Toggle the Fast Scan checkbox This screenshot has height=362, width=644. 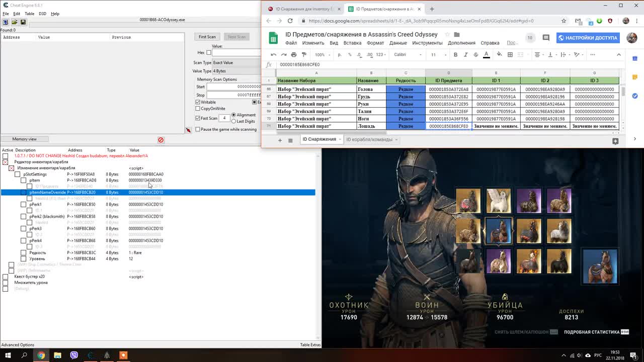198,118
